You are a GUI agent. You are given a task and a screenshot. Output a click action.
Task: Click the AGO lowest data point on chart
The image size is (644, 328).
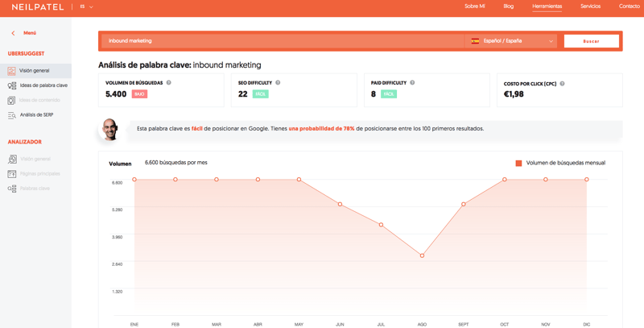click(x=422, y=255)
